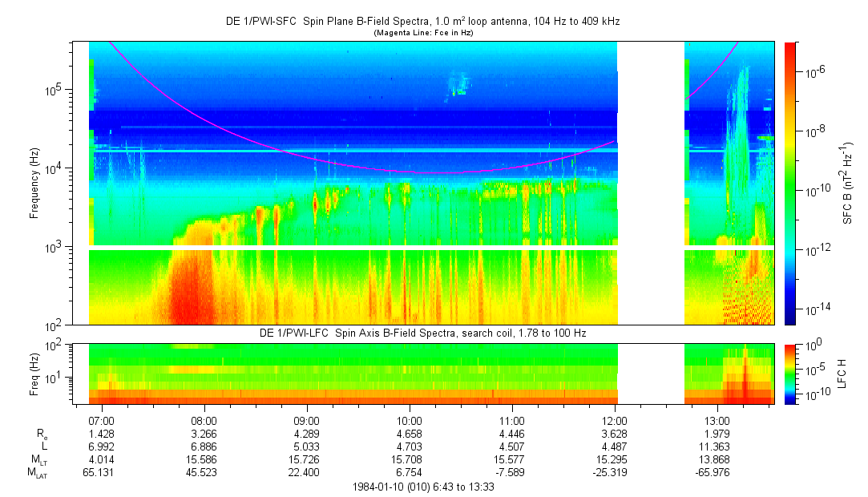This screenshot has height=497, width=868.
Task: Select the 09:00 time axis label
Action: [x=307, y=420]
